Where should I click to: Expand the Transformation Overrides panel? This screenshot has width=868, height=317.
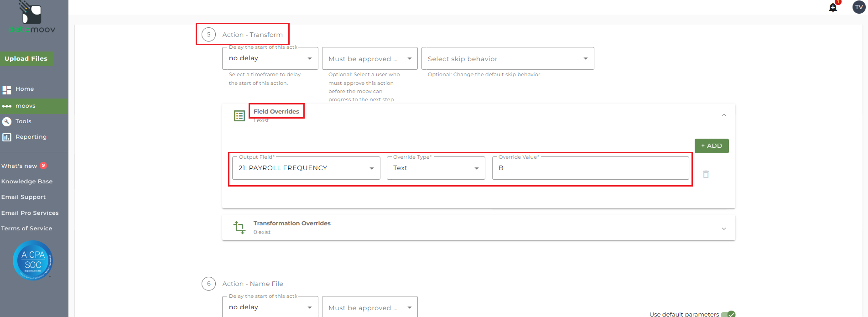tap(724, 229)
